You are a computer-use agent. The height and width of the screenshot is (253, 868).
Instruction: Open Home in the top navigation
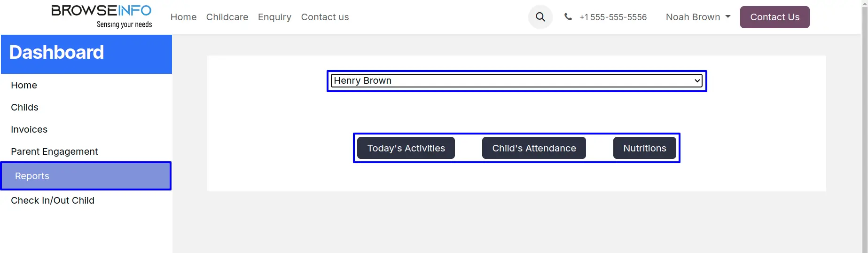(183, 17)
